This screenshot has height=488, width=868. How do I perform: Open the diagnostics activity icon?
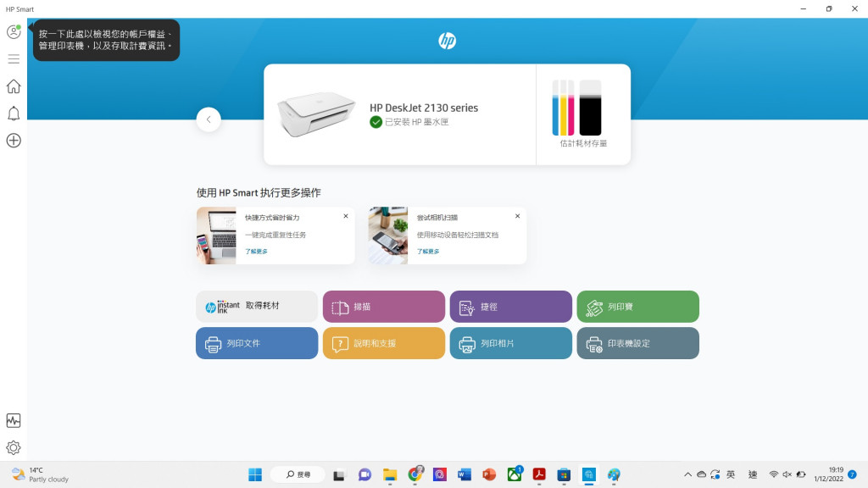click(x=14, y=420)
